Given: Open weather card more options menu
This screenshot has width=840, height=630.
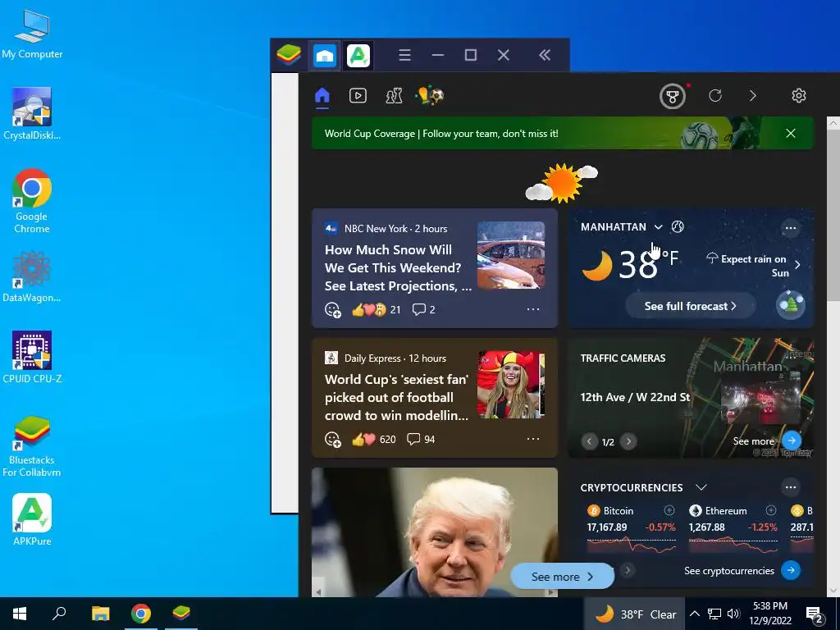Looking at the screenshot, I should click(790, 228).
